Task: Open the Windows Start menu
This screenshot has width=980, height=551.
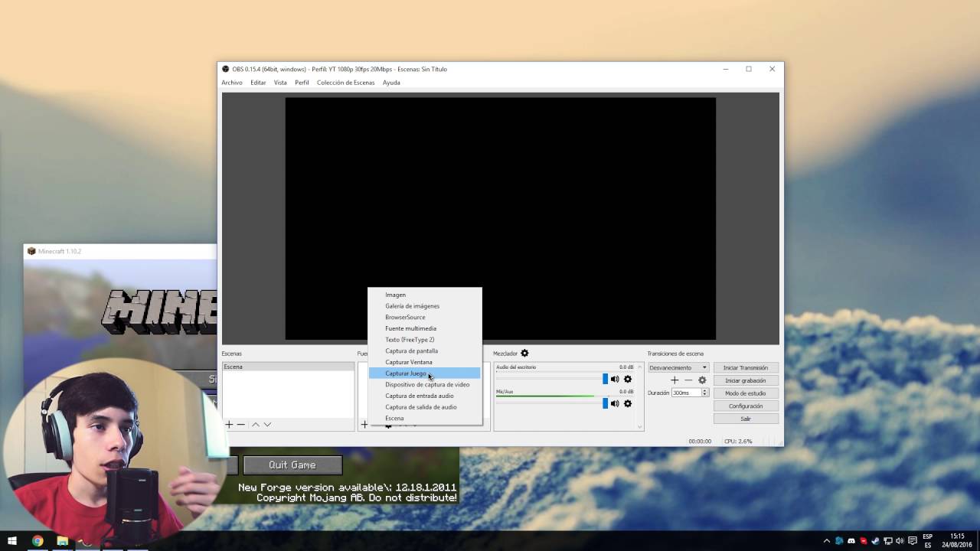Action: pyautogui.click(x=12, y=541)
